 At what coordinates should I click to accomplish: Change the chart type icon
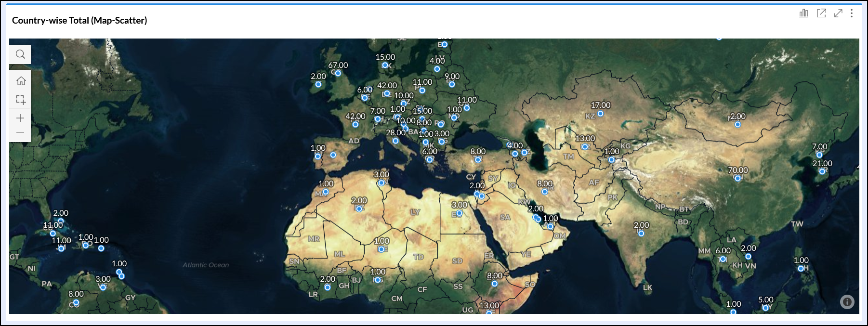[803, 13]
